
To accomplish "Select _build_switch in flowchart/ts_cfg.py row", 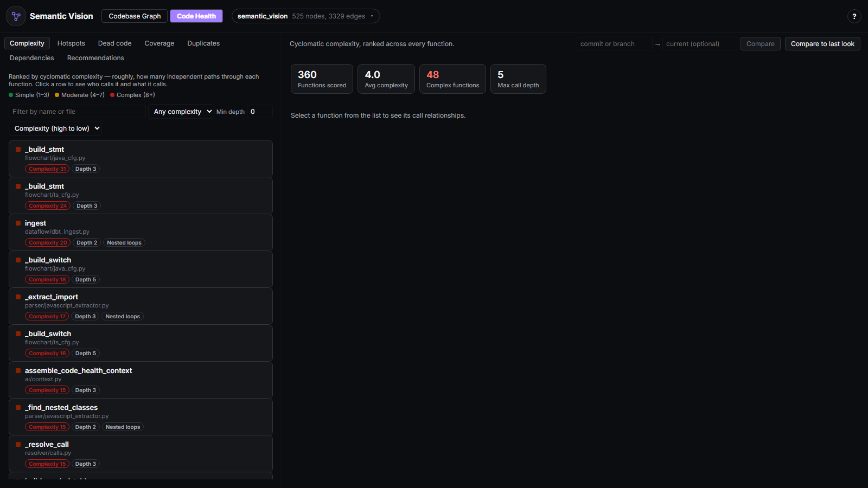I will (x=141, y=343).
